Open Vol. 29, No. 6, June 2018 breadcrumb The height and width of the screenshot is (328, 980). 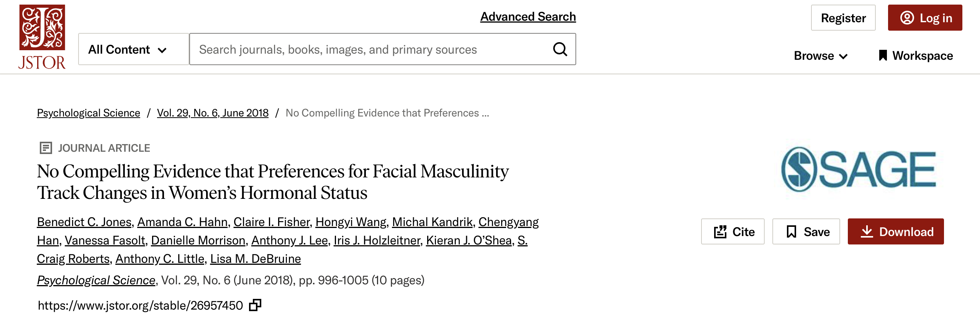(213, 113)
